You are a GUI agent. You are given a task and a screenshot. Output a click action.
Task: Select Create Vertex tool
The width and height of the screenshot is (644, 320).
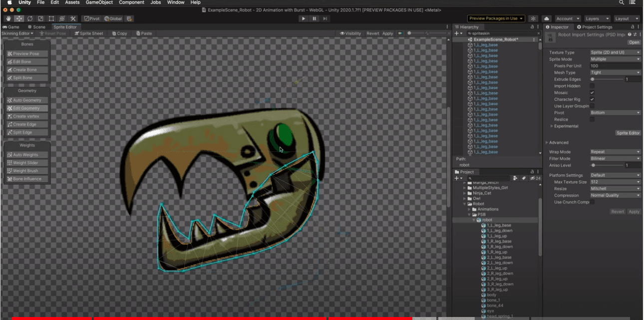coord(27,116)
